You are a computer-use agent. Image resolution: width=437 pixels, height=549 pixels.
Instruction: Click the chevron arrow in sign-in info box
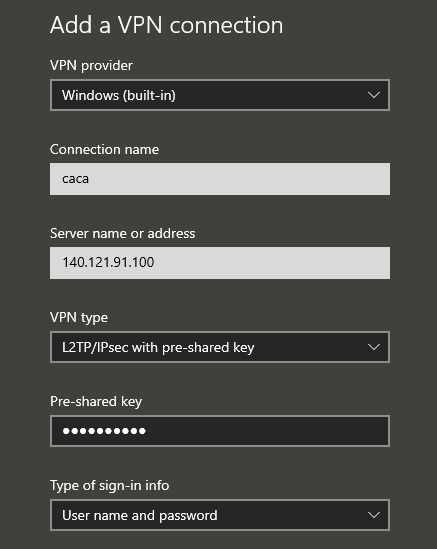(374, 515)
